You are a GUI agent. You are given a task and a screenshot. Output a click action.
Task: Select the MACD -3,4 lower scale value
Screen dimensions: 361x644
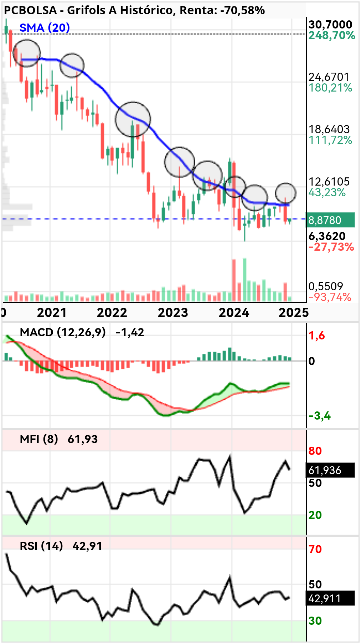(x=319, y=416)
